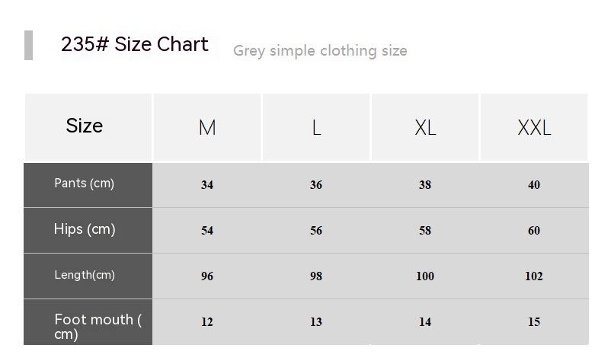Pick the length value 96 for size M
Image resolution: width=611 pixels, height=364 pixels.
coord(207,276)
